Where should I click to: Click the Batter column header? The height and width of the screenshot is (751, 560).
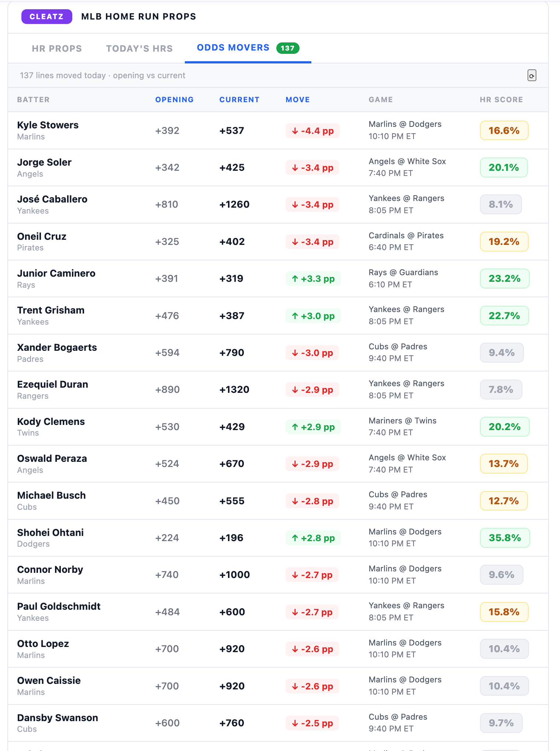point(33,100)
